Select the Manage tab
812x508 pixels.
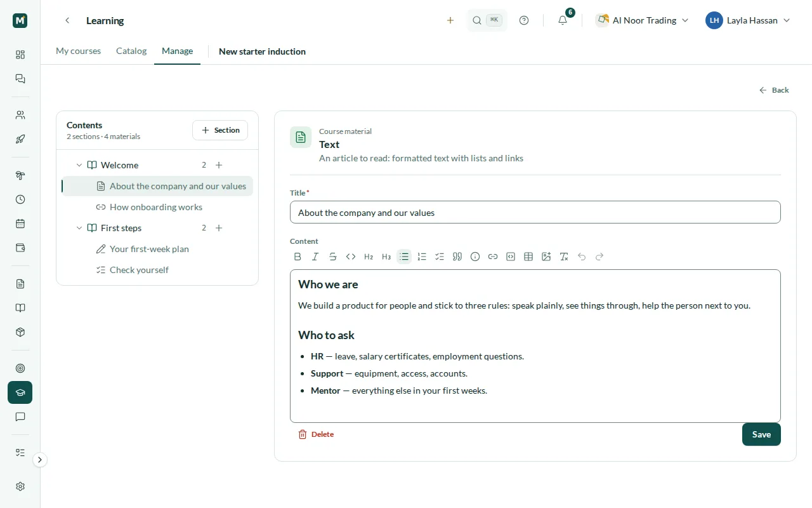(177, 51)
